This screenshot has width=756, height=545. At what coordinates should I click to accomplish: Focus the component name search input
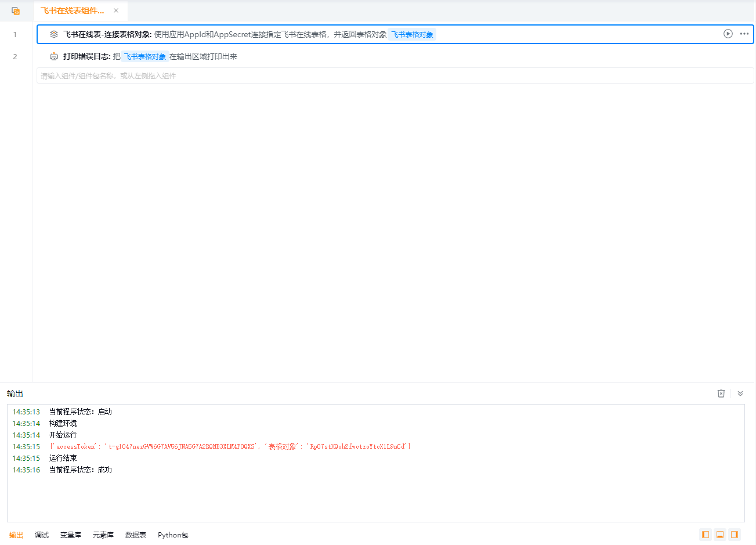pyautogui.click(x=395, y=75)
